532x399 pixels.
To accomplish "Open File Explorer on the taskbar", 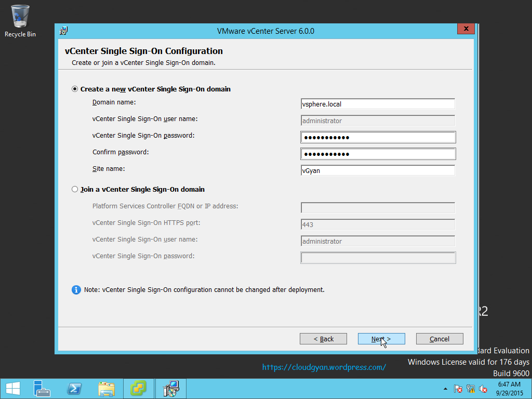I will coord(107,388).
